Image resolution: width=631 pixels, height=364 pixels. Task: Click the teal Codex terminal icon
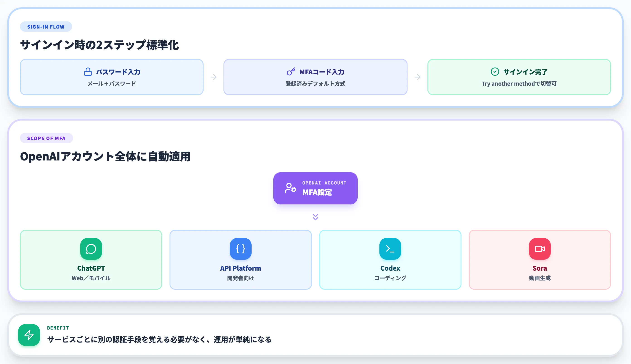(390, 249)
